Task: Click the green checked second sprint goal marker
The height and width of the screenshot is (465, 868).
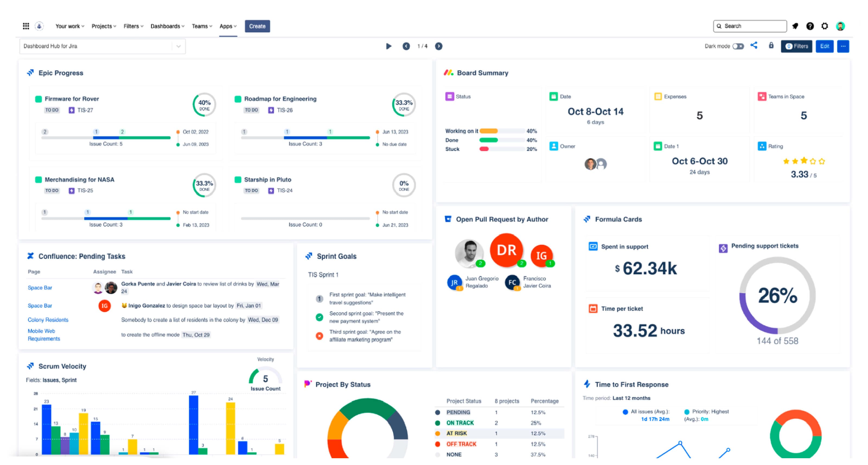Action: 320,317
